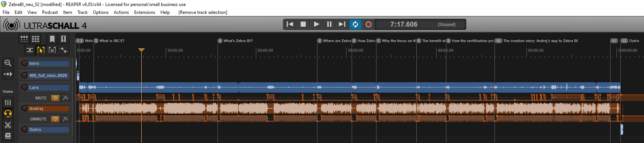Open the Podcast menu
Viewport: 644px width, 143px height.
tap(50, 12)
